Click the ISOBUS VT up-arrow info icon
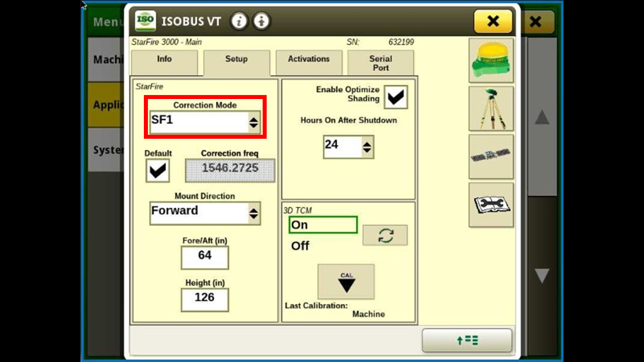The image size is (644, 362). [x=261, y=21]
